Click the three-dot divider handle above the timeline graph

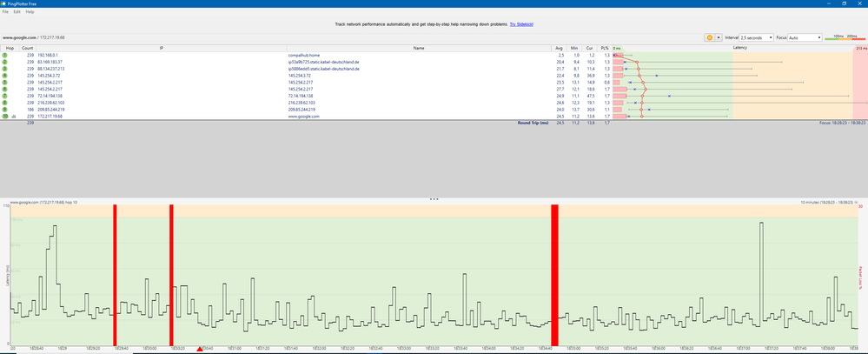click(x=434, y=199)
